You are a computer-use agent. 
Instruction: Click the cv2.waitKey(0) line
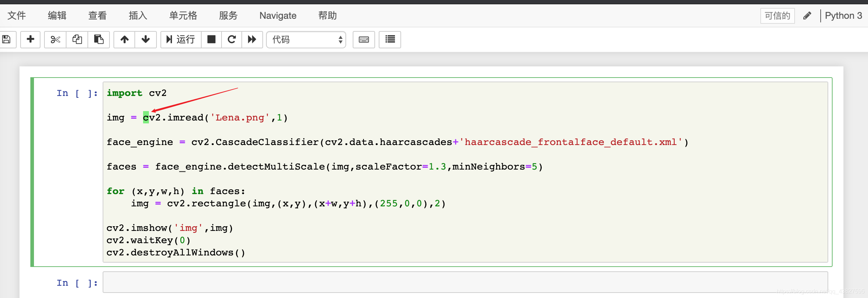pos(149,240)
